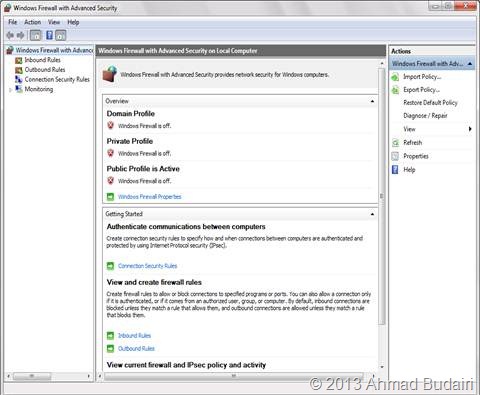Click the blue Help toolbar icon

pyautogui.click(x=49, y=35)
